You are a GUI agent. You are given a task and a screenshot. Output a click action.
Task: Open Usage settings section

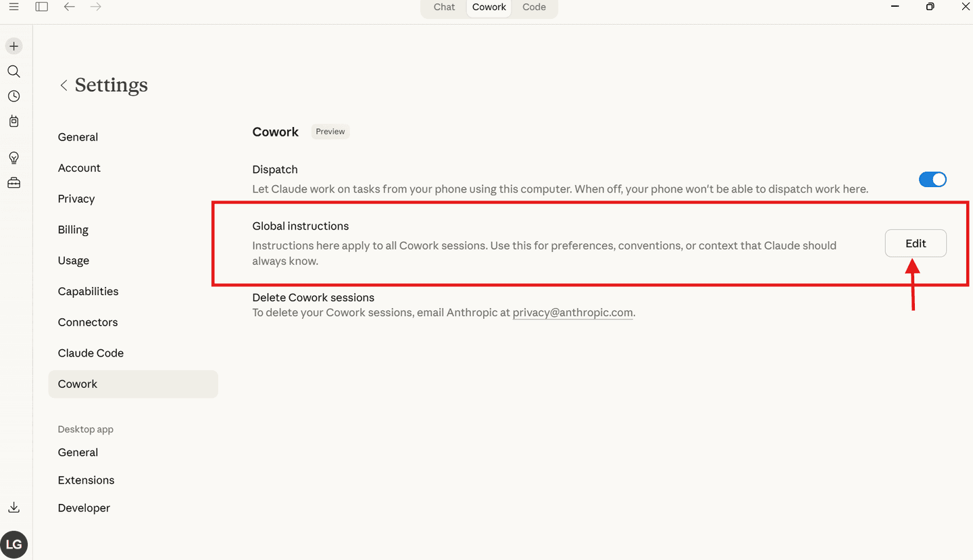(x=74, y=261)
